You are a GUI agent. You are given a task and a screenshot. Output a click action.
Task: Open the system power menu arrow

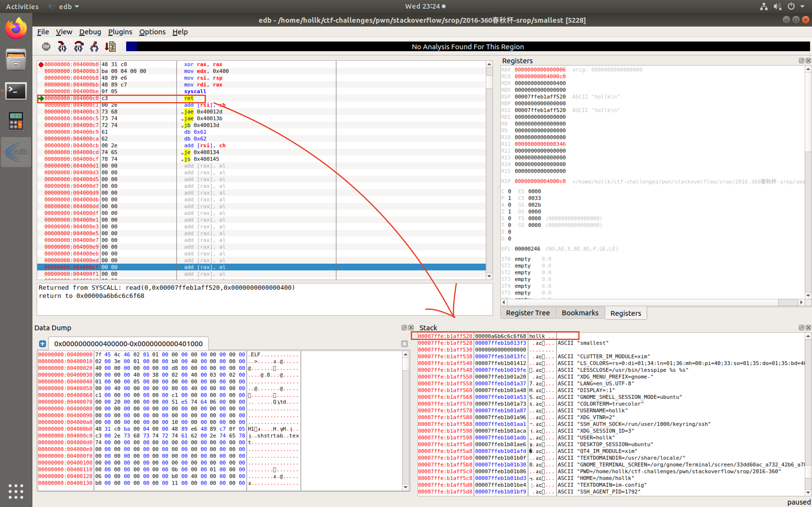pos(802,6)
